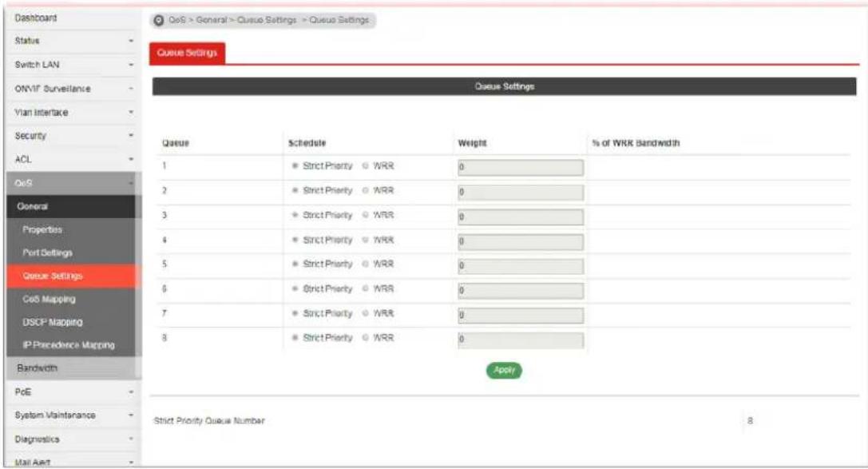
Task: Select WRR for queue 1
Action: click(366, 166)
